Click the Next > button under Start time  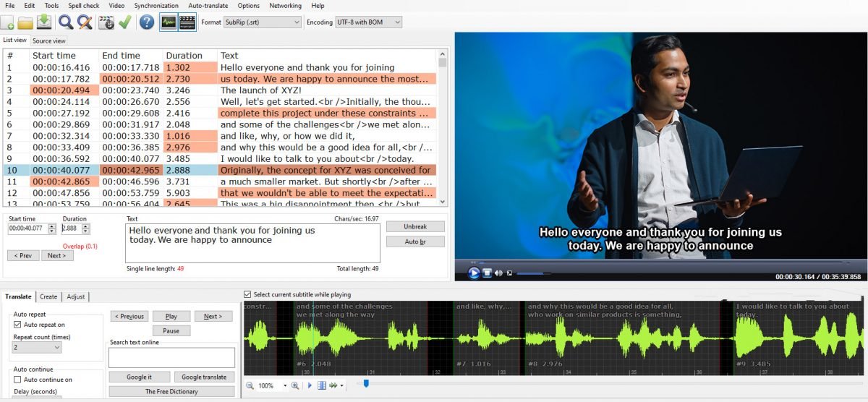tap(56, 255)
